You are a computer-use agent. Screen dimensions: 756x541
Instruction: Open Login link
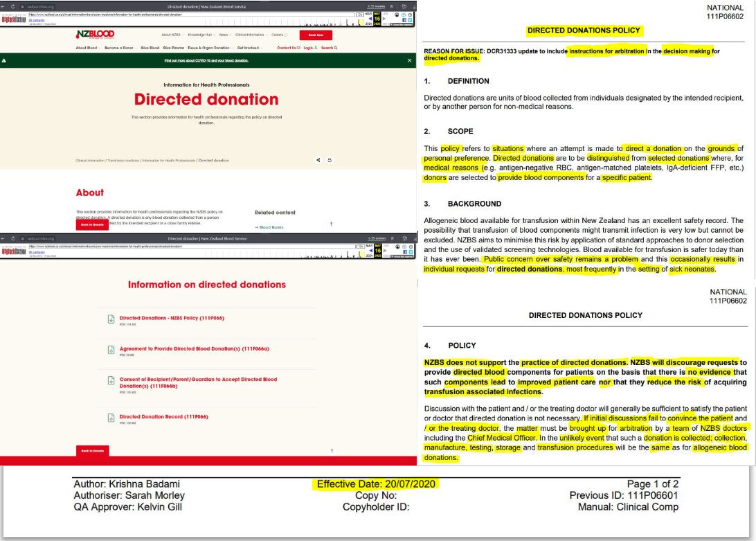(310, 48)
